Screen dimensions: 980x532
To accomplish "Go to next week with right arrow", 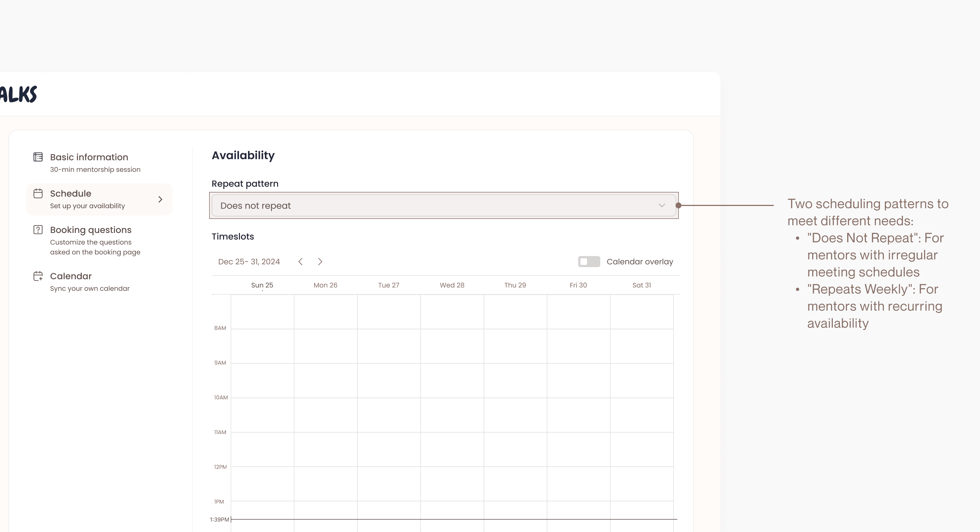I will click(320, 261).
